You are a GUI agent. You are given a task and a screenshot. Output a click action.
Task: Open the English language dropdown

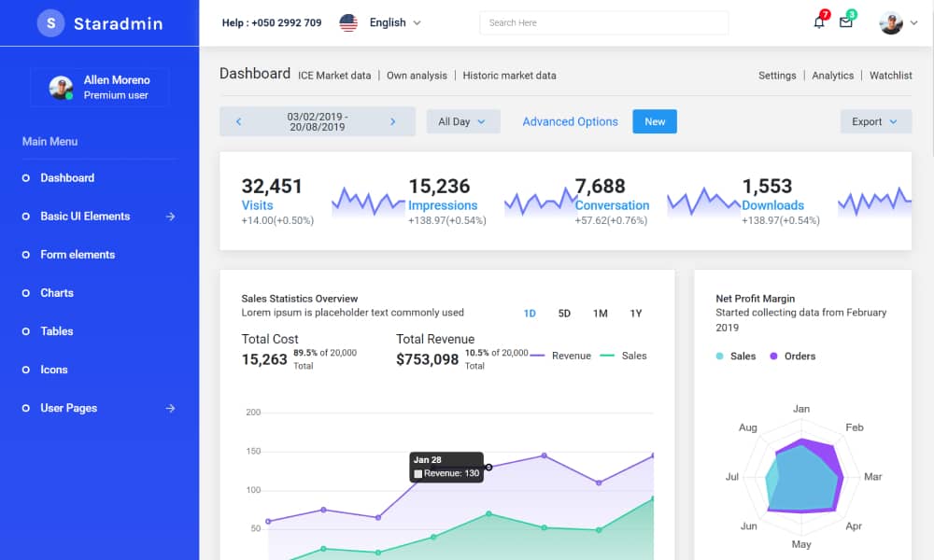pos(395,22)
